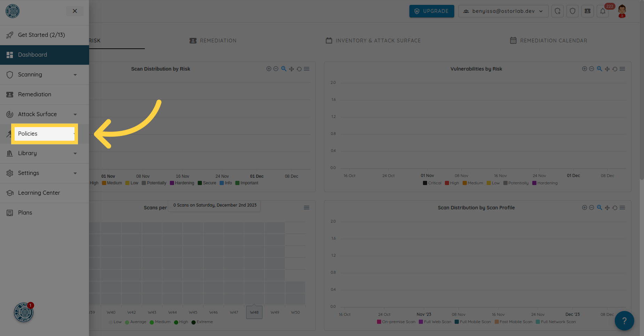Toggle the Secure legend series
The image size is (644, 336).
(207, 183)
